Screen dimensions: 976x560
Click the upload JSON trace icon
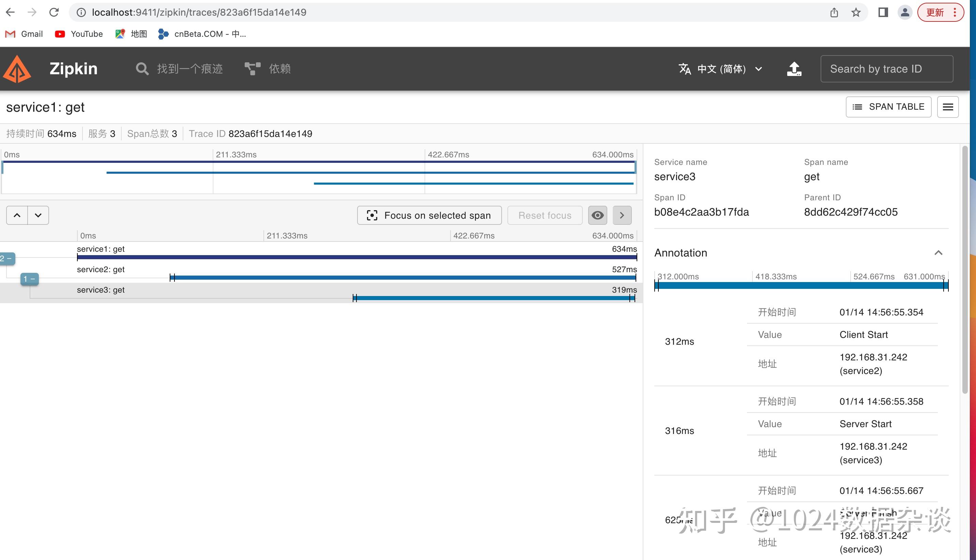(x=794, y=69)
